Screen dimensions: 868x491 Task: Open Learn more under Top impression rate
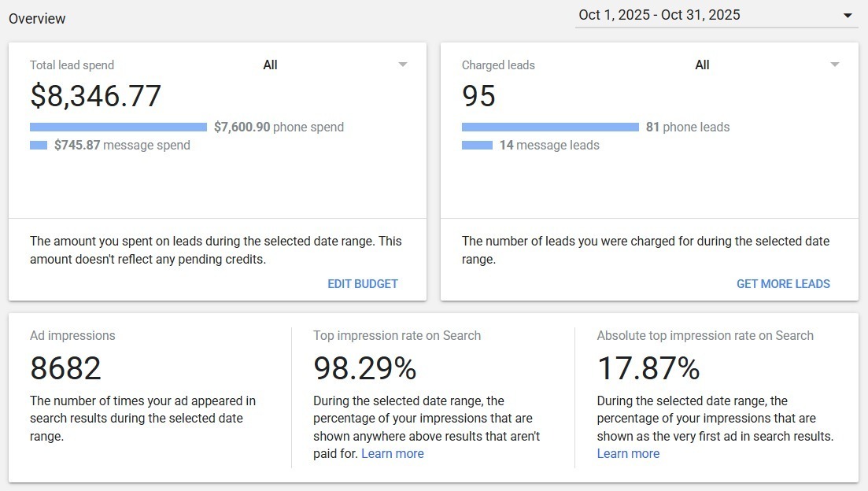(393, 454)
